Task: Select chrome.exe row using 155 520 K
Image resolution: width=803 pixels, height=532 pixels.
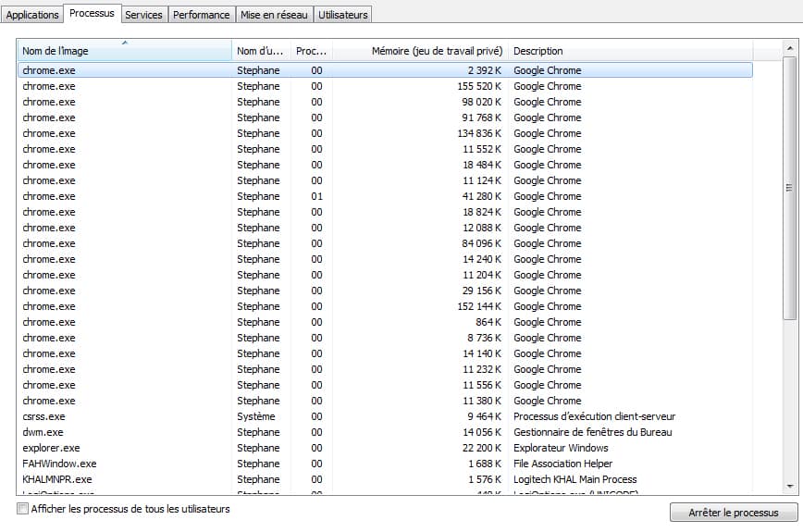Action: tap(385, 86)
